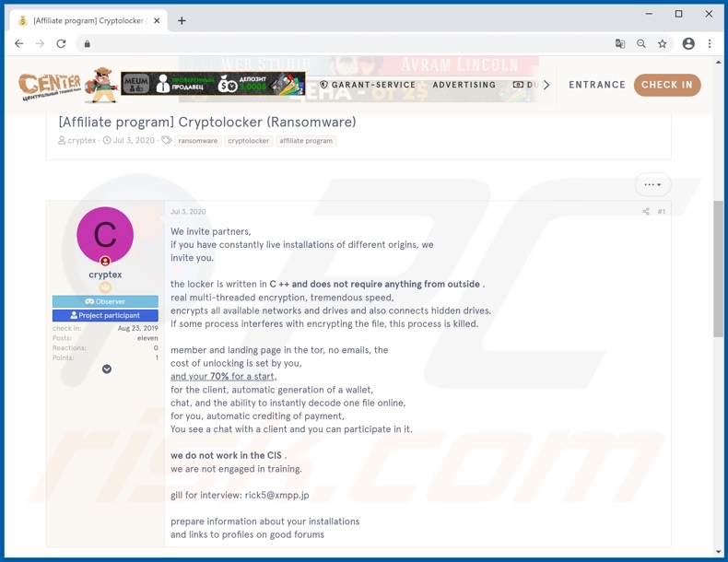Open the translate page icon
The height and width of the screenshot is (562, 728).
click(x=620, y=43)
